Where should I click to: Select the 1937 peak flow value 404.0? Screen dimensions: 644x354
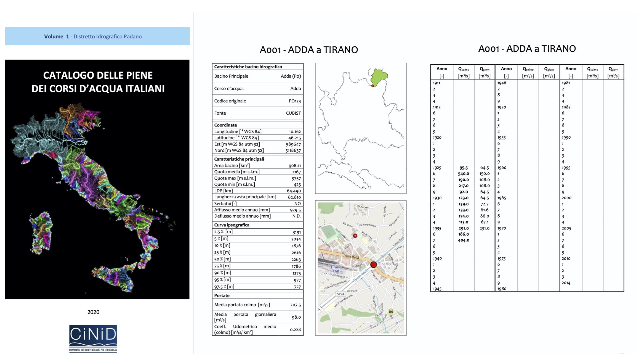tap(464, 240)
